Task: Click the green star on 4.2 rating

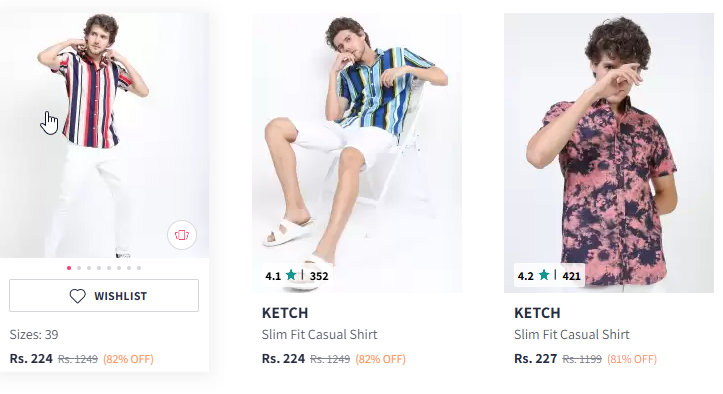Action: (x=544, y=275)
